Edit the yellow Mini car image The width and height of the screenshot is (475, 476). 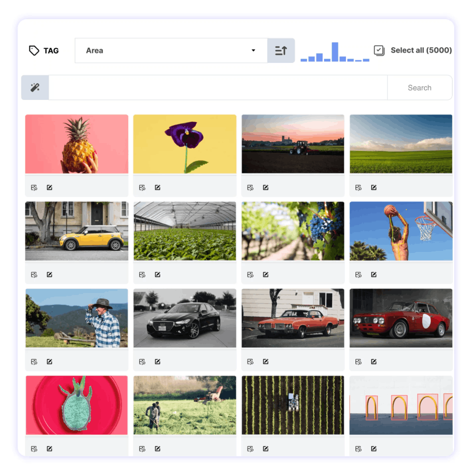pyautogui.click(x=50, y=275)
